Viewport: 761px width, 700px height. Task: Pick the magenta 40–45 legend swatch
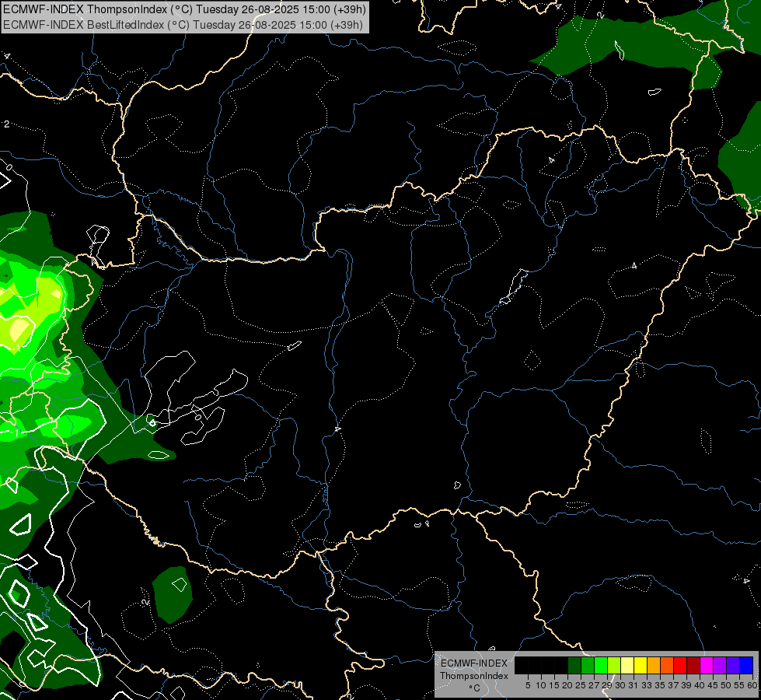707,665
